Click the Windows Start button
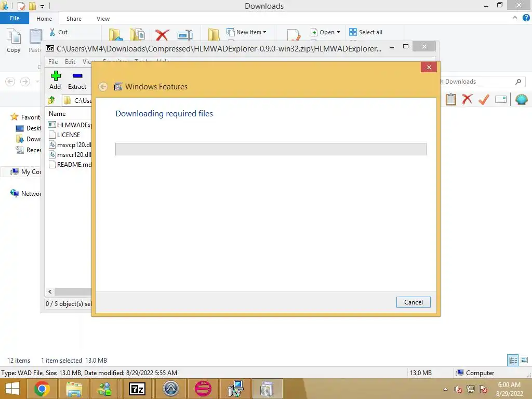 coord(12,389)
